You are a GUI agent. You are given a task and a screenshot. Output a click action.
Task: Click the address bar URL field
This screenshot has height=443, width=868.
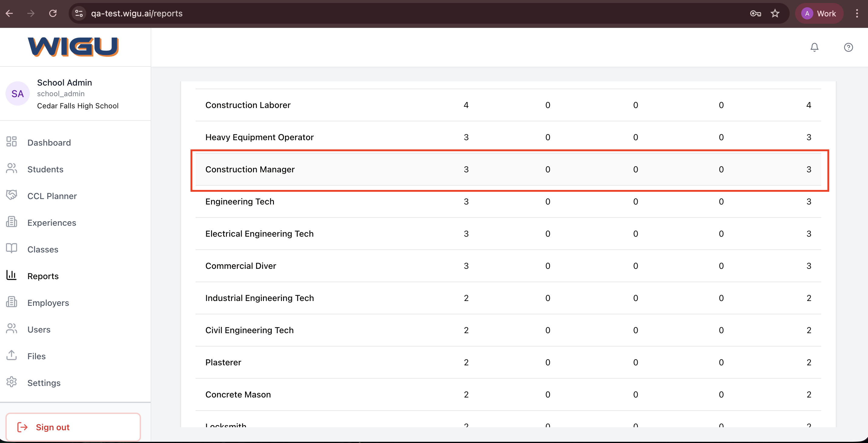tap(404, 13)
